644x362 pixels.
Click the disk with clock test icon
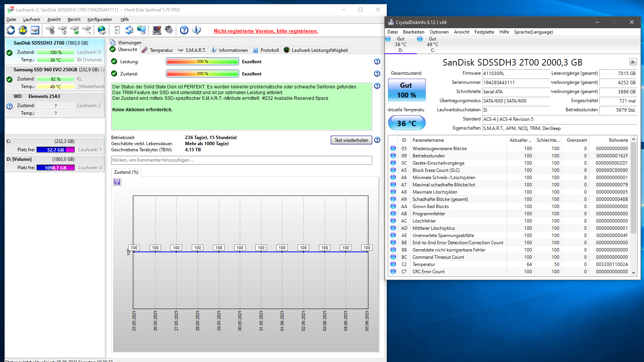pos(62,30)
